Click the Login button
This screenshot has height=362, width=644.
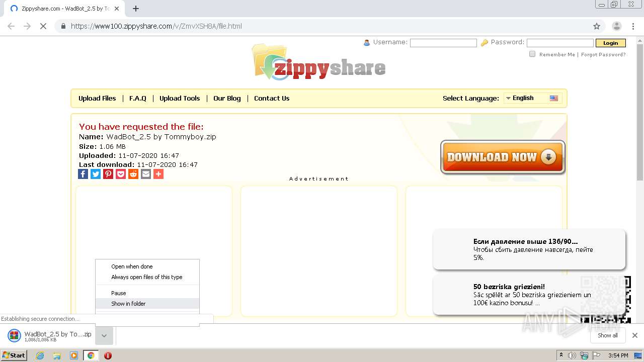point(610,43)
